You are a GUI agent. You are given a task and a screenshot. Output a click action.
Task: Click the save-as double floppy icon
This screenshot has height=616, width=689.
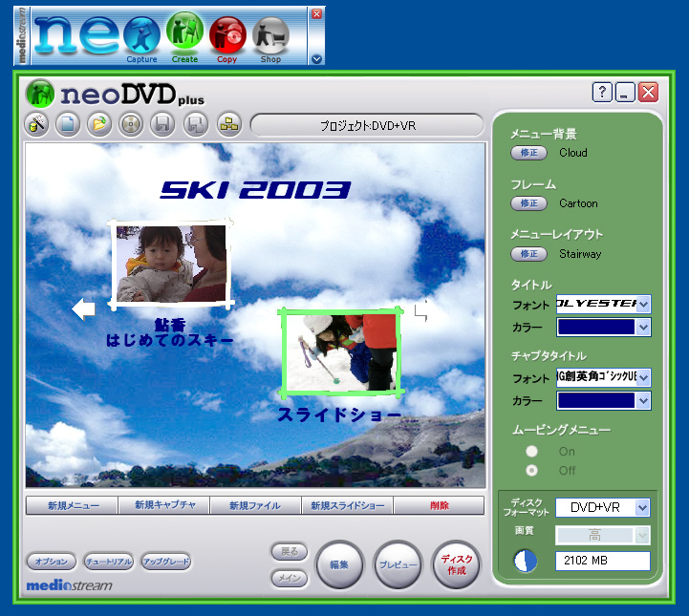point(196,125)
